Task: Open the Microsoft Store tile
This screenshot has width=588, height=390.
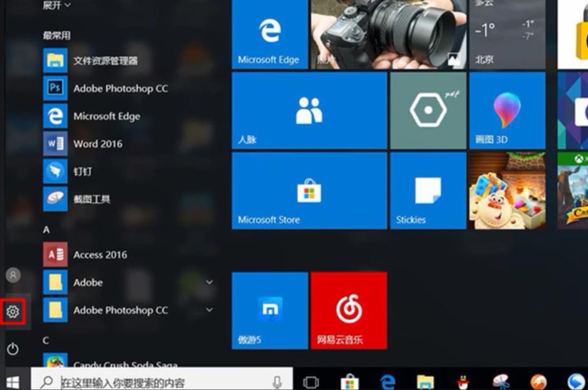Action: [x=309, y=191]
